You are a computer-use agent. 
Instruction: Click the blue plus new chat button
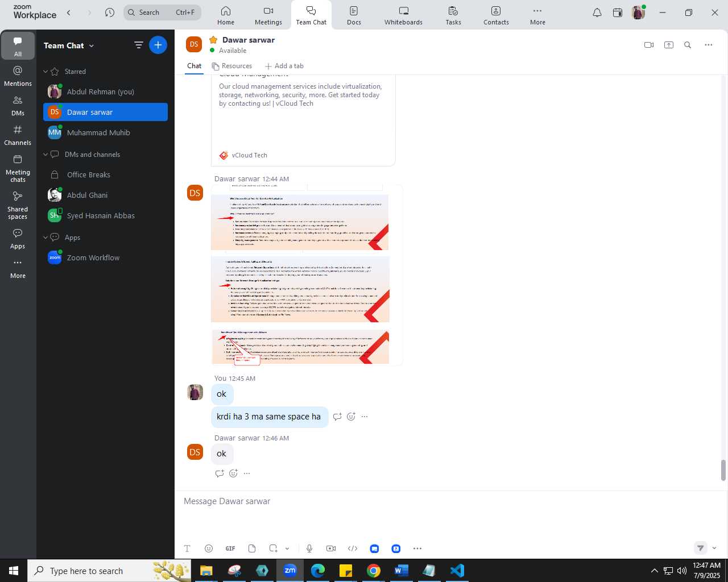pos(158,45)
